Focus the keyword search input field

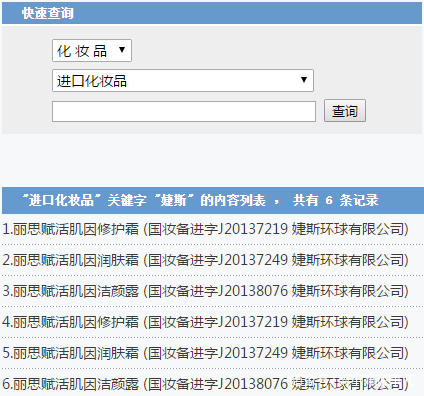coord(184,111)
